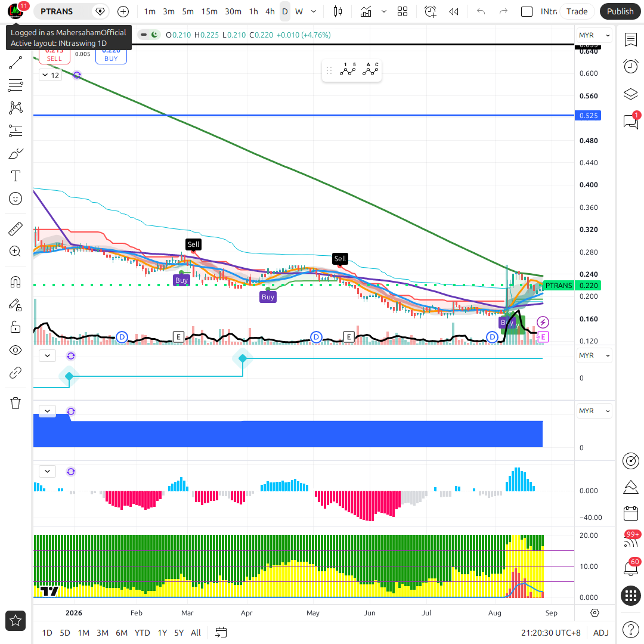Select the ruler measure tool
Image resolution: width=644 pixels, height=644 pixels.
16,229
